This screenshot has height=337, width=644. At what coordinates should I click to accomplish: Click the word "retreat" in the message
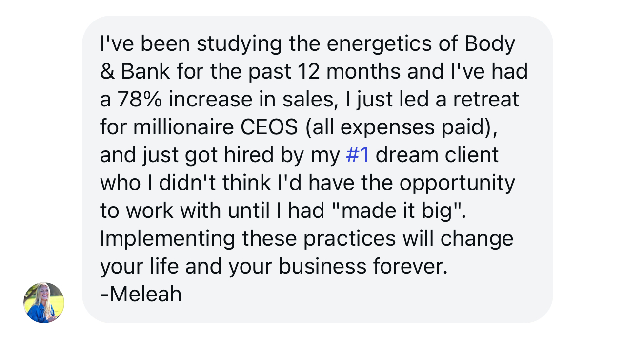tap(486, 100)
